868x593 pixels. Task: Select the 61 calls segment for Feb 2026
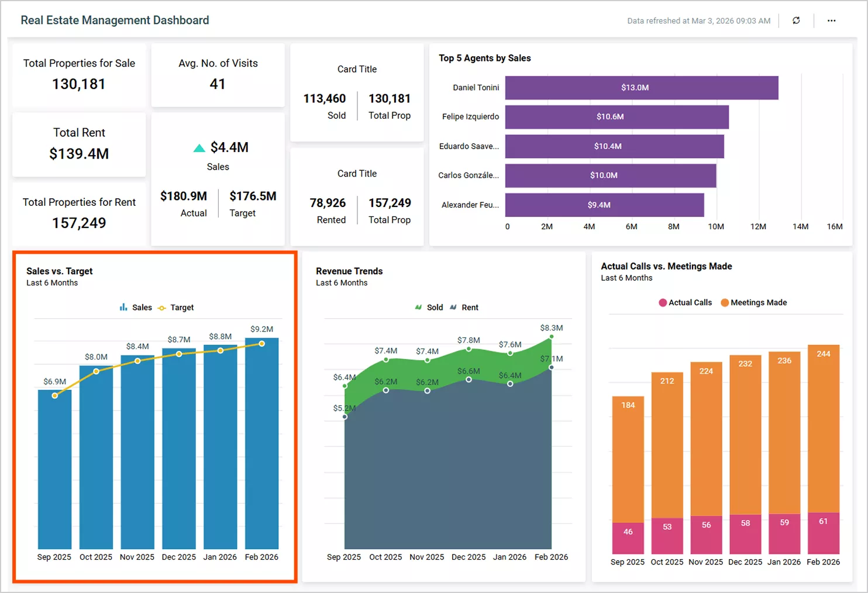[x=824, y=533]
